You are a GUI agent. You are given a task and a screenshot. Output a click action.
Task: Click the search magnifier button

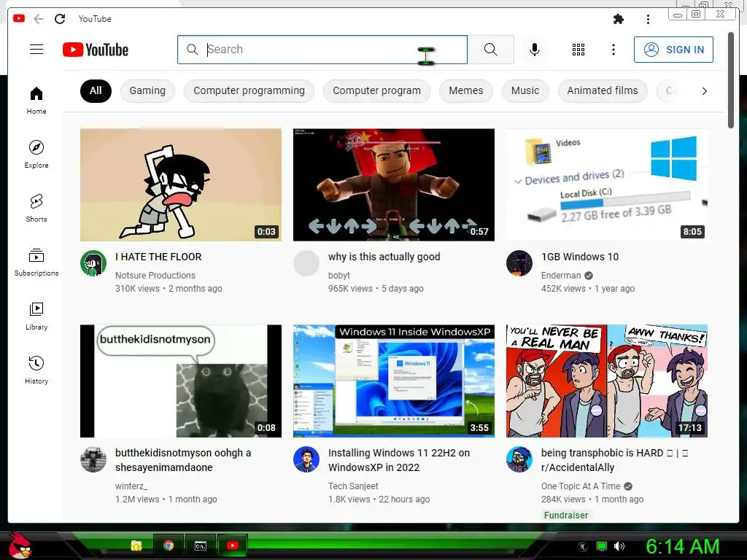pyautogui.click(x=491, y=50)
